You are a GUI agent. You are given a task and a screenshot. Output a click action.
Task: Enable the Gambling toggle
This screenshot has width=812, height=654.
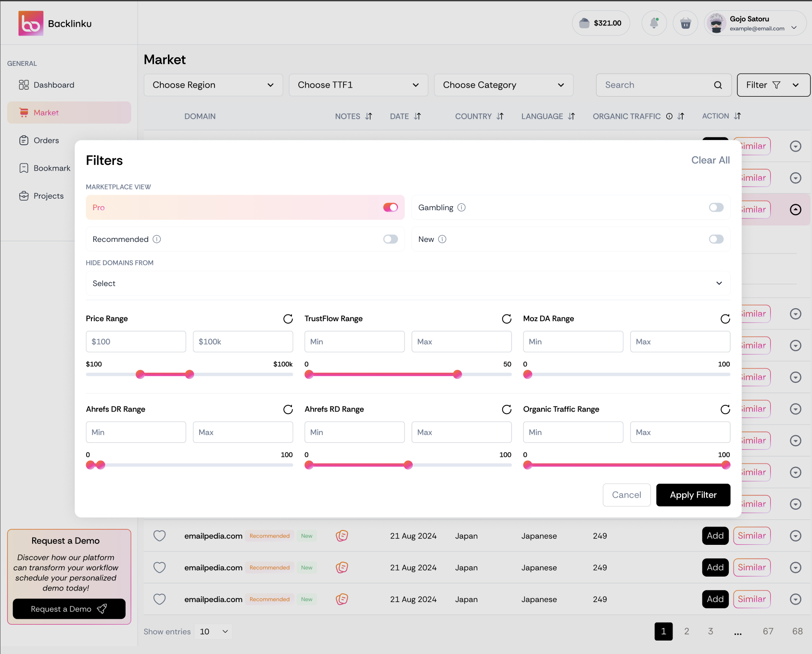click(716, 207)
